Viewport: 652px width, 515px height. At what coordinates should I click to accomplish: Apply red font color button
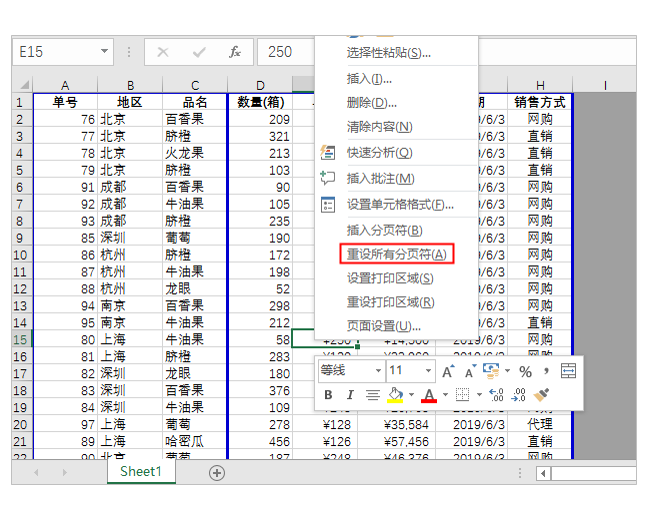point(429,394)
